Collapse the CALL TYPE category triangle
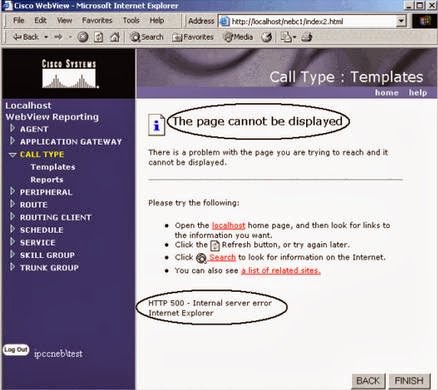The height and width of the screenshot is (390, 438). (13, 155)
